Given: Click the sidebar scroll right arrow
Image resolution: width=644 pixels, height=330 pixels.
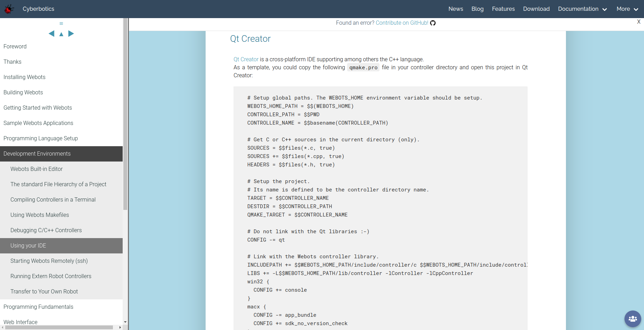Looking at the screenshot, I should coord(120,328).
